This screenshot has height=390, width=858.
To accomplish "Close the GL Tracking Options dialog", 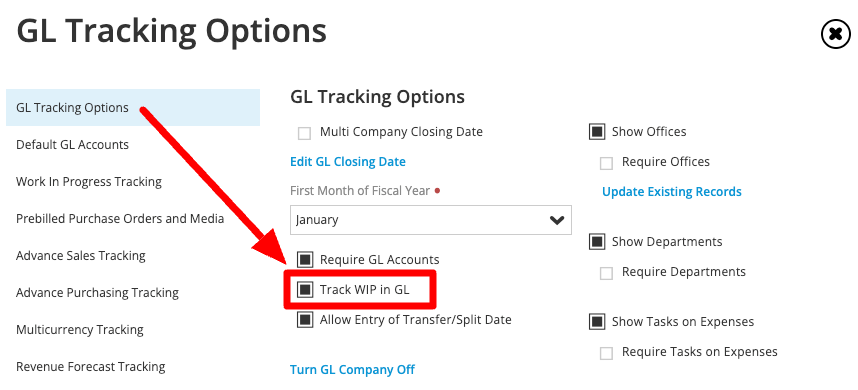I will coord(836,34).
